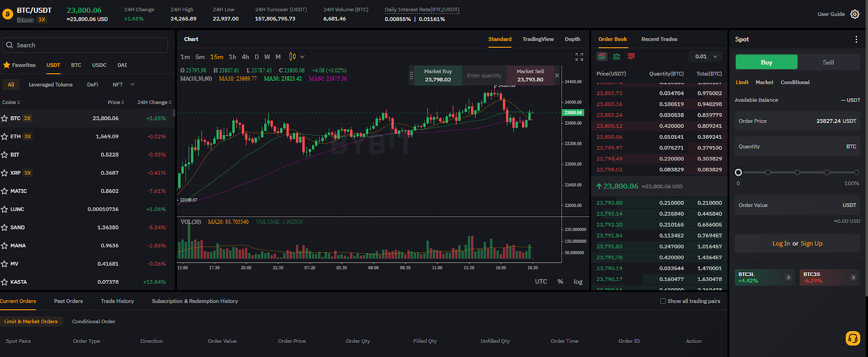Follow the Sign Up link

(x=812, y=244)
